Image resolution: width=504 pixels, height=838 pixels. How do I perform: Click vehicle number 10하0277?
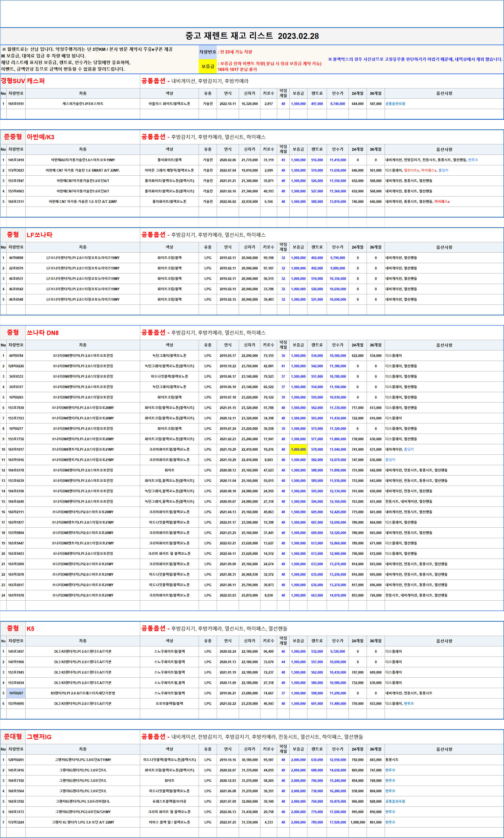16,429
